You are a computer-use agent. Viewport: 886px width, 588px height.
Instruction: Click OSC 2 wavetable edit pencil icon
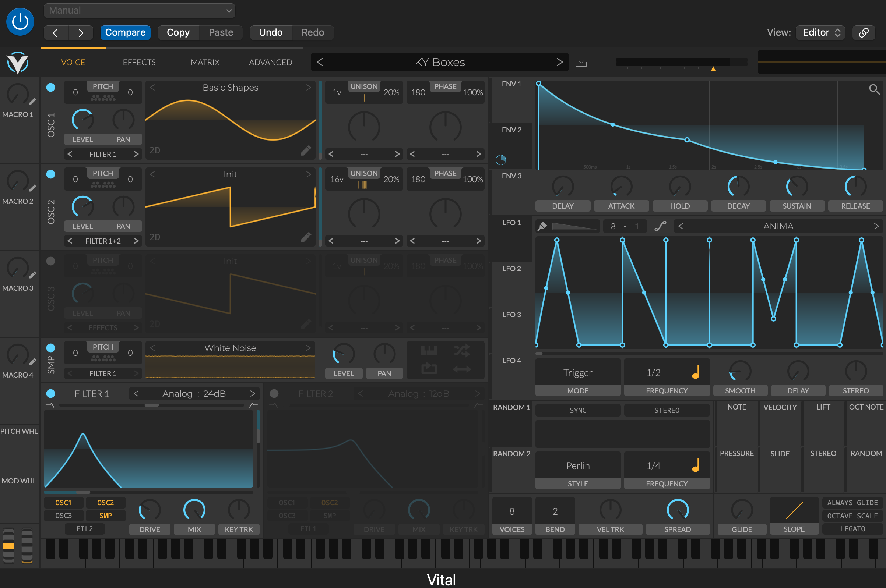point(306,237)
